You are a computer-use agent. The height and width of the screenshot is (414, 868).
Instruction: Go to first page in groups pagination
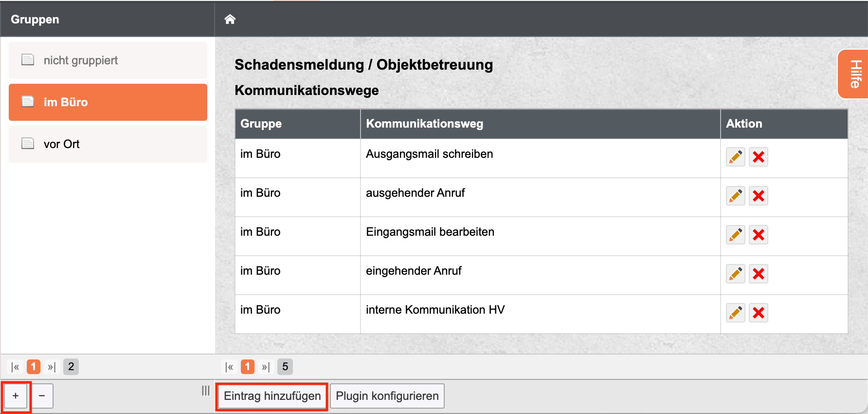point(15,367)
